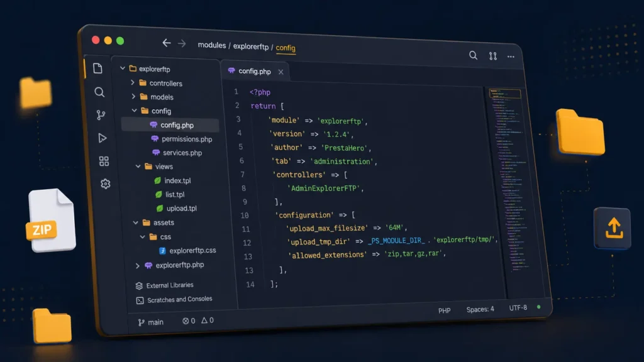Click modules in the breadcrumb path
The width and height of the screenshot is (644, 362).
212,45
